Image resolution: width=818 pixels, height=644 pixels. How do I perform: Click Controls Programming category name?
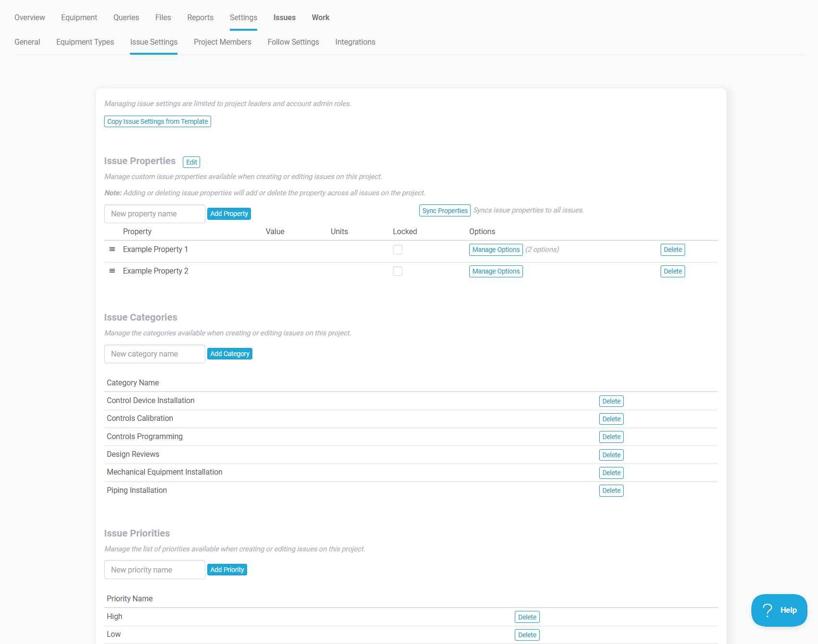tap(145, 437)
